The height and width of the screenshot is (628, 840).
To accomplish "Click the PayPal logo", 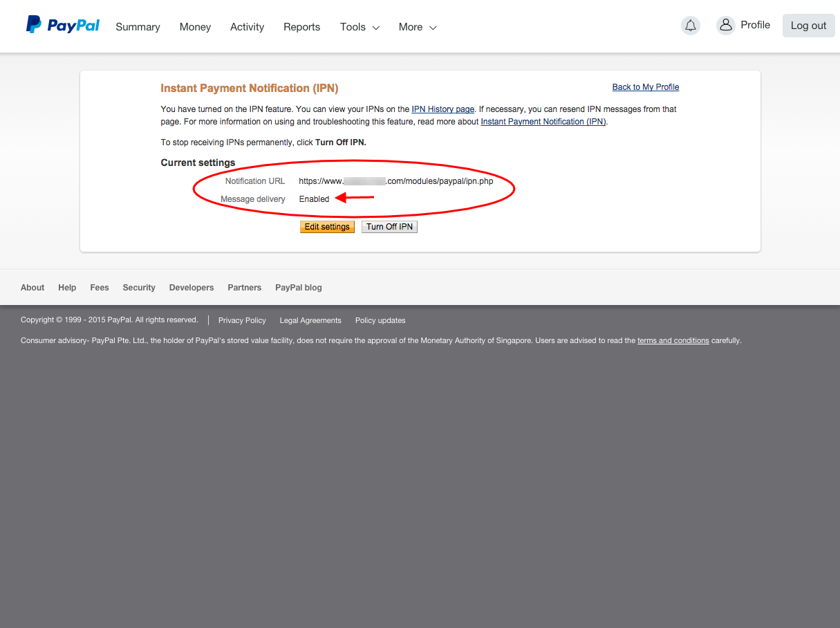I will pos(63,26).
